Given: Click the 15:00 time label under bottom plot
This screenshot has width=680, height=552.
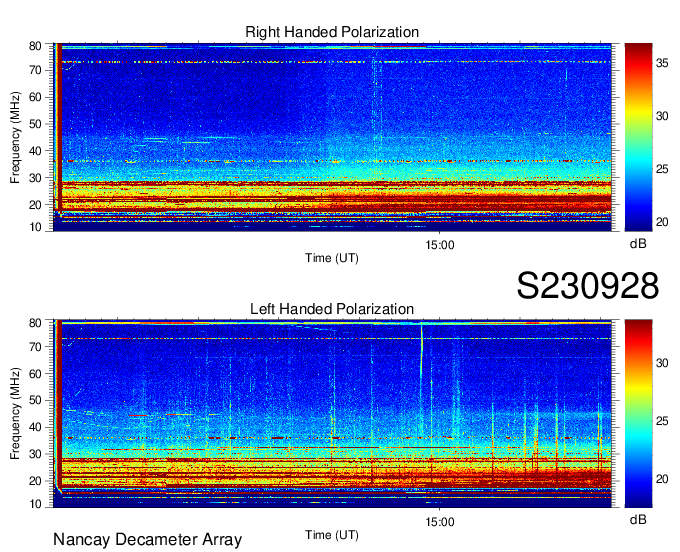Looking at the screenshot, I should click(440, 522).
